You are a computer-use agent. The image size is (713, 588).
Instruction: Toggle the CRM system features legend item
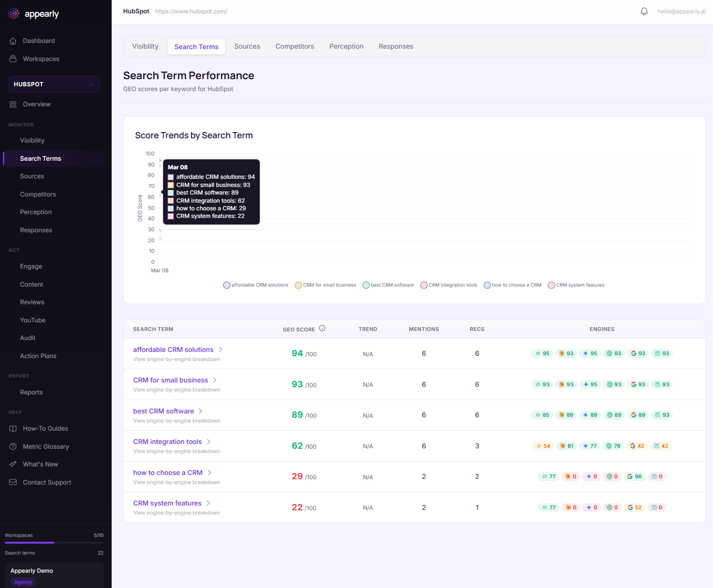point(576,285)
